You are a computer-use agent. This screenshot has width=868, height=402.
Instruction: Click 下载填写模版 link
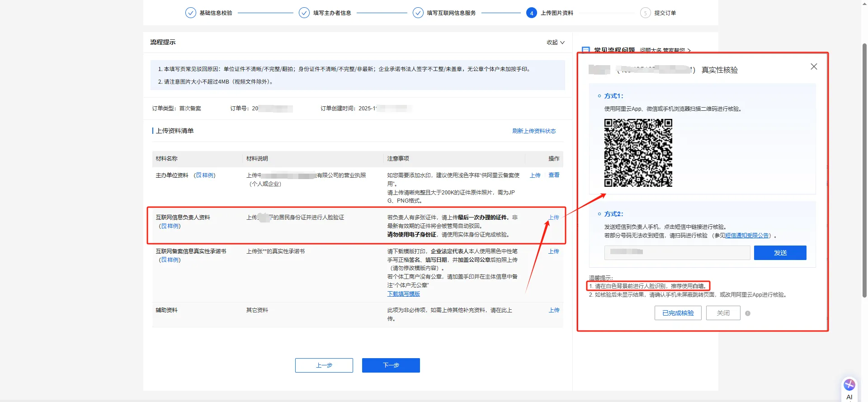point(403,294)
